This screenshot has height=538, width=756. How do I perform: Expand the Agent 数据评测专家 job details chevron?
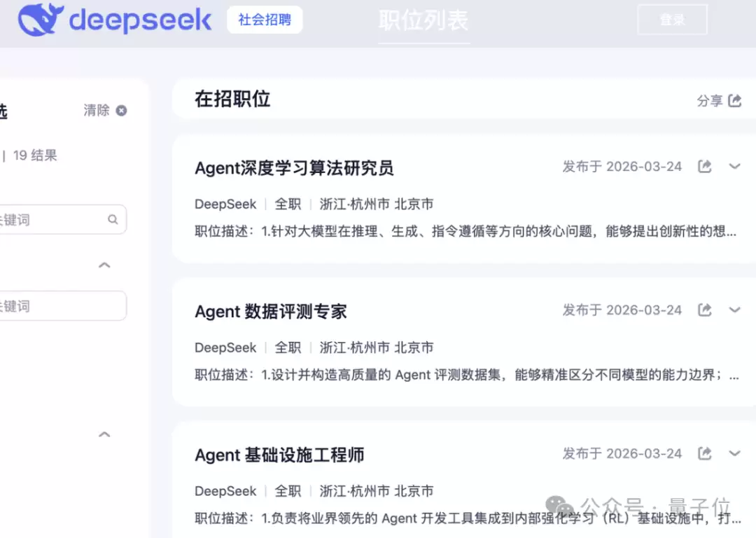[735, 310]
